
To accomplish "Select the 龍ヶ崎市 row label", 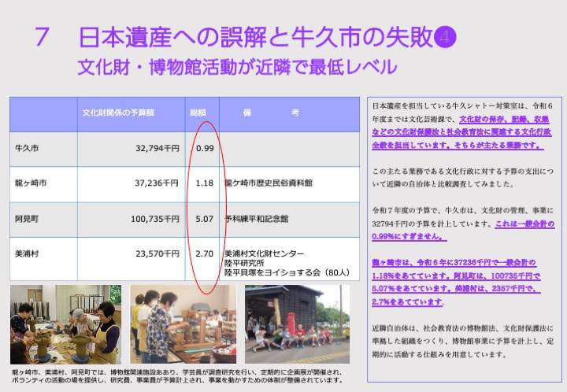I will click(31, 183).
